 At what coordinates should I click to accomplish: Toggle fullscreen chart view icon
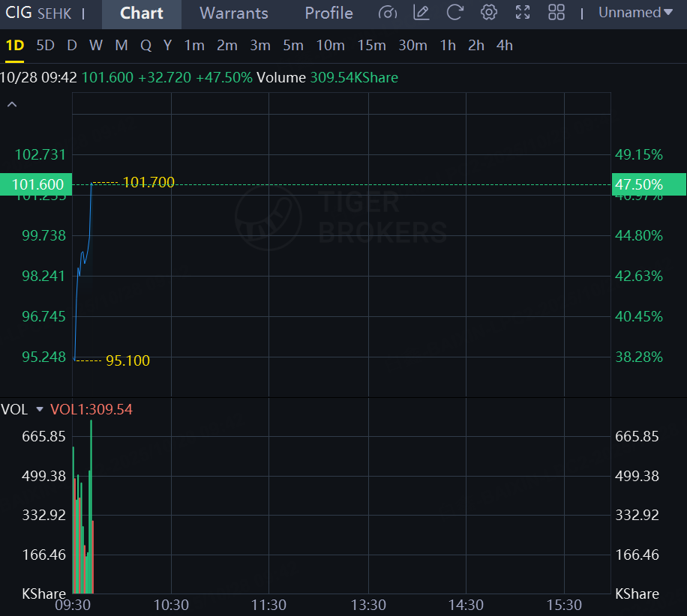tap(522, 13)
